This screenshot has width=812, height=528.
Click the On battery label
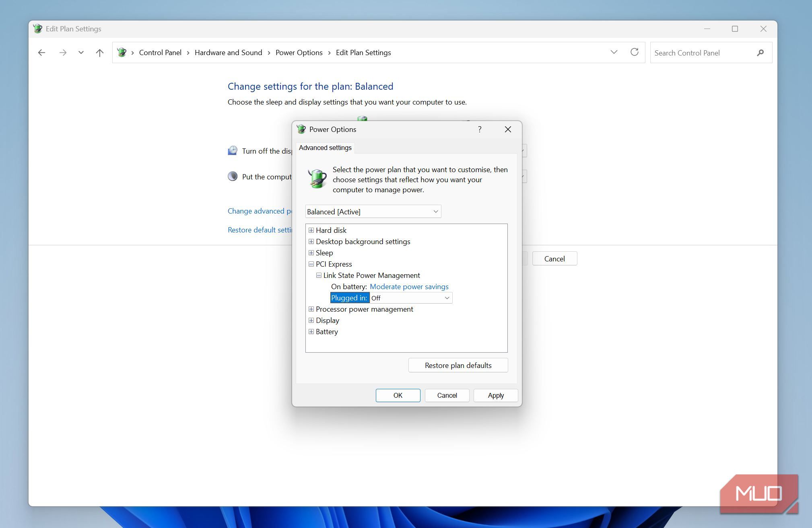click(349, 286)
